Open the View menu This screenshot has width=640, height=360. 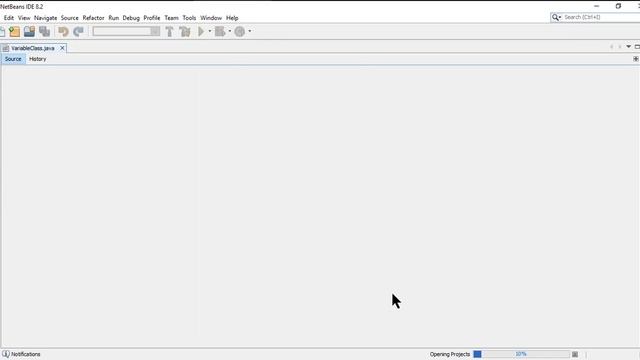tap(24, 18)
